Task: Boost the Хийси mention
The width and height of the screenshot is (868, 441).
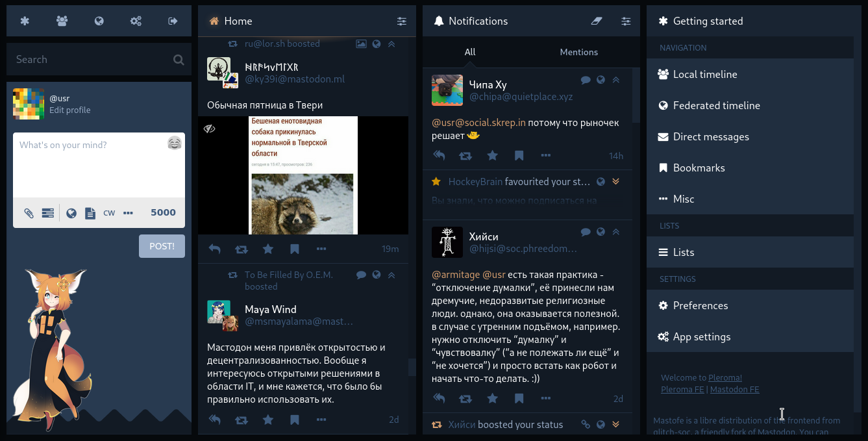Action: pos(465,399)
